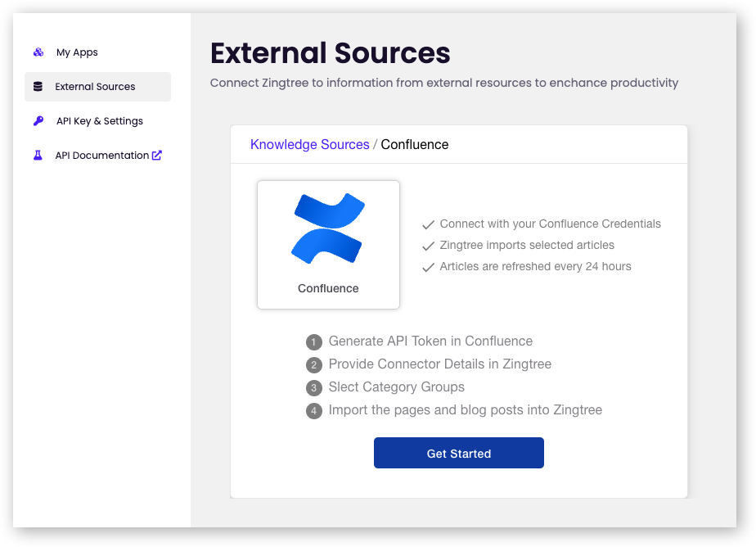Select the Confluence card tile
Image resolution: width=756 pixels, height=547 pixels.
pyautogui.click(x=328, y=245)
